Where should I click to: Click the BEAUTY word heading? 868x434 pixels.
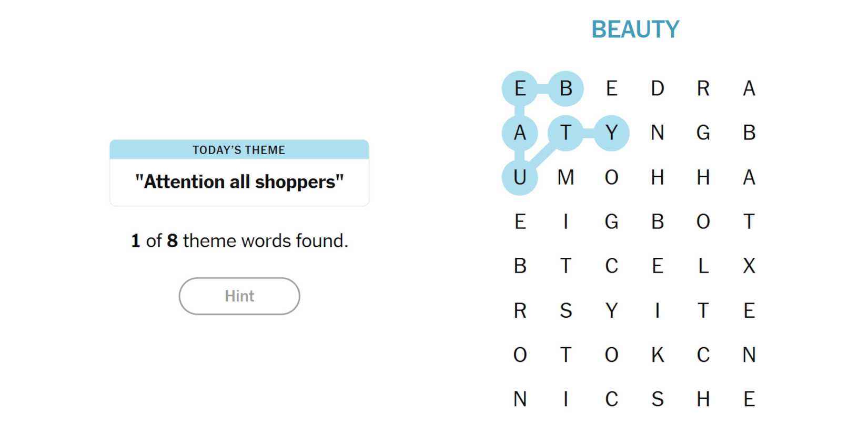(x=635, y=29)
